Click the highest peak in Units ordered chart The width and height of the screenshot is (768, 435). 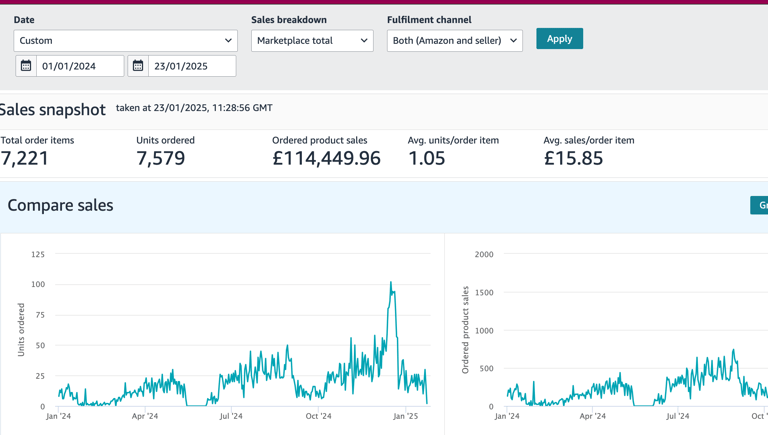[391, 284]
